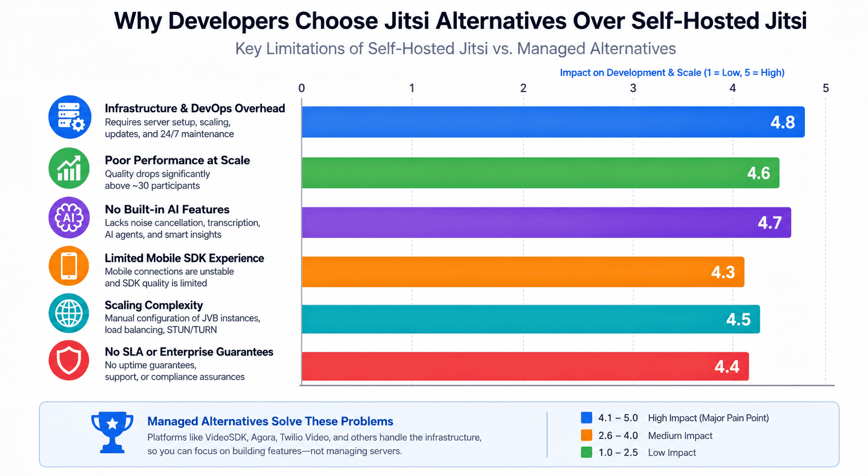Click the green Low Impact legend swatch

tap(587, 452)
